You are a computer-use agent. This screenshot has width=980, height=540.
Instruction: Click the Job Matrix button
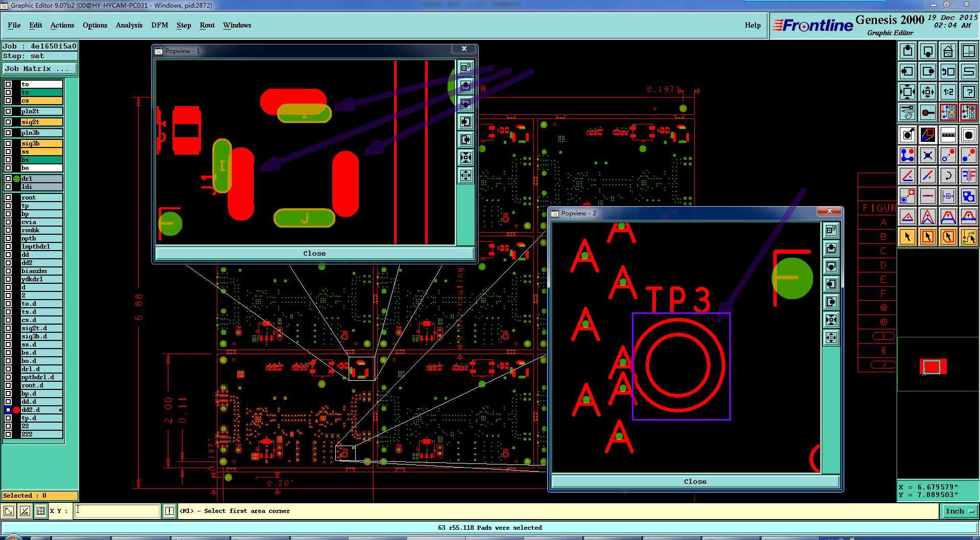coord(40,68)
